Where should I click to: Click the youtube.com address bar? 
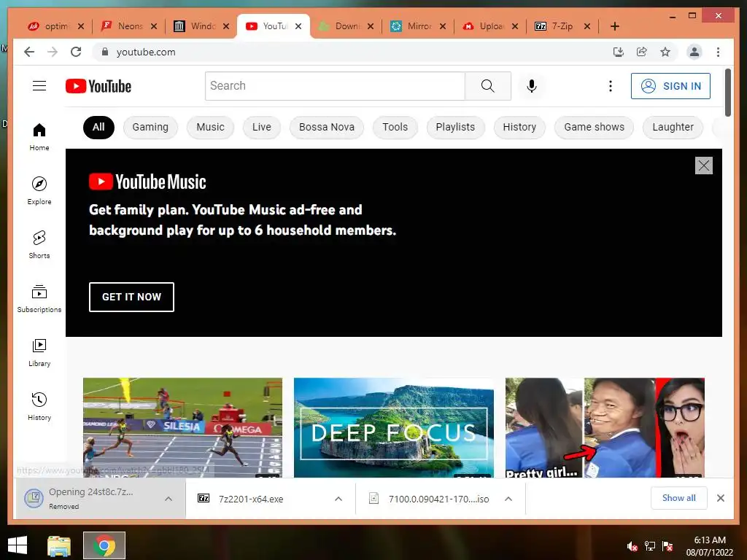coord(352,52)
